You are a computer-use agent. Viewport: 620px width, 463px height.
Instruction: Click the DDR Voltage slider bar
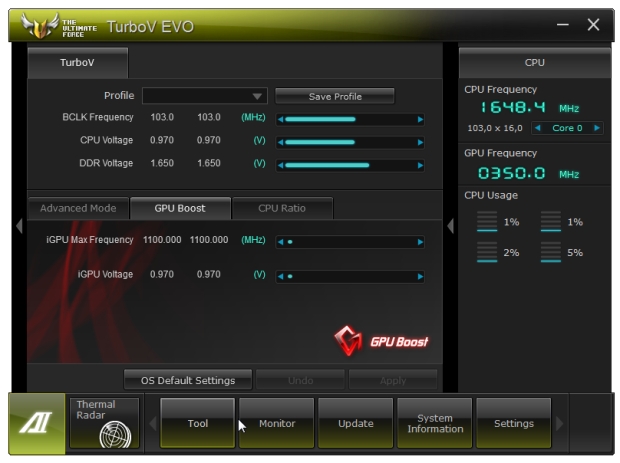(350, 165)
